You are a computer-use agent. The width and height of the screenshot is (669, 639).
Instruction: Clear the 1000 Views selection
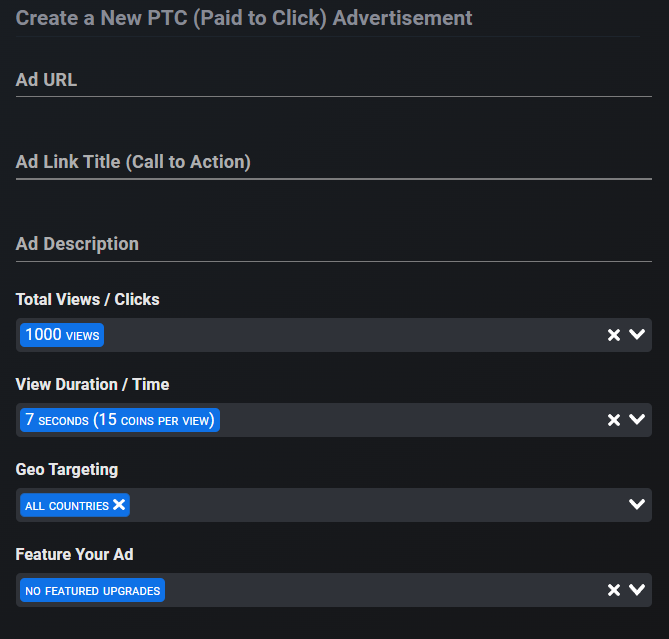click(614, 335)
